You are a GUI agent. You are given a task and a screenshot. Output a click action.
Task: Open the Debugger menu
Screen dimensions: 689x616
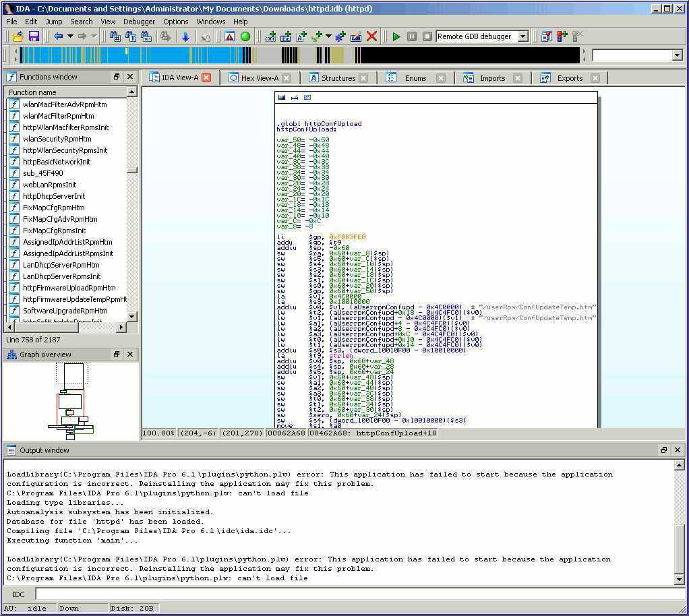tap(139, 22)
